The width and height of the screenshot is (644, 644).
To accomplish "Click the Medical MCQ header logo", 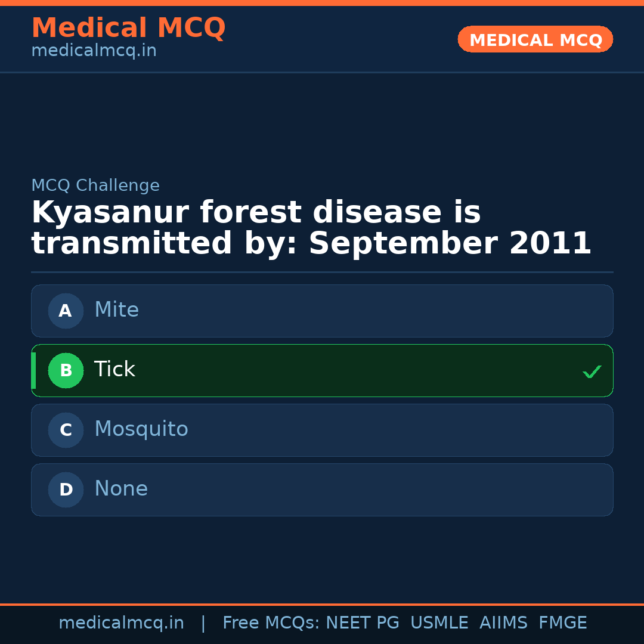I will 128,28.
